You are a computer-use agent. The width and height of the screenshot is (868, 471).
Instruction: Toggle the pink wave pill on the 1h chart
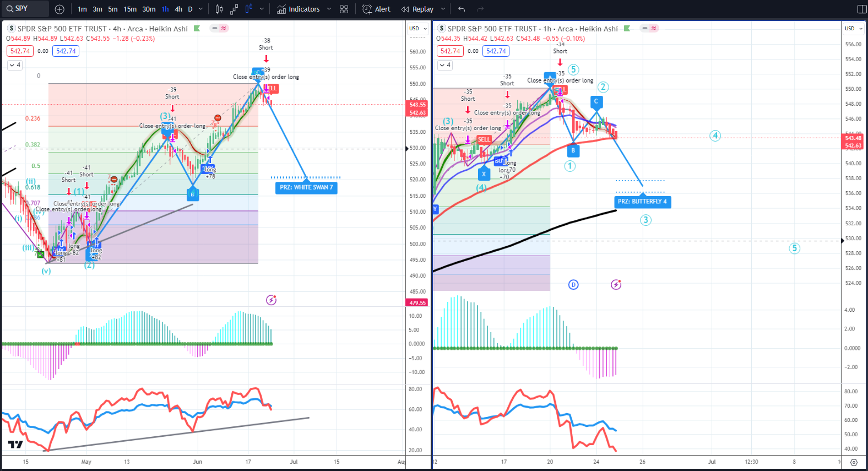[x=654, y=28]
